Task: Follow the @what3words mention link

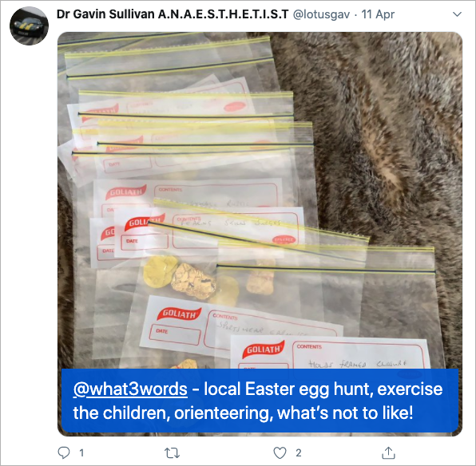Action: tap(130, 389)
